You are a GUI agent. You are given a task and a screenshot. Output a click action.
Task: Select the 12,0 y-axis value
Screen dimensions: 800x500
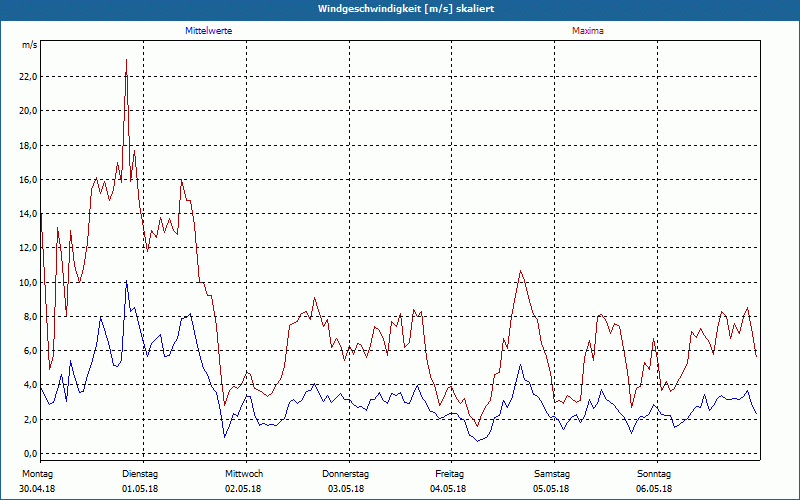pyautogui.click(x=29, y=248)
